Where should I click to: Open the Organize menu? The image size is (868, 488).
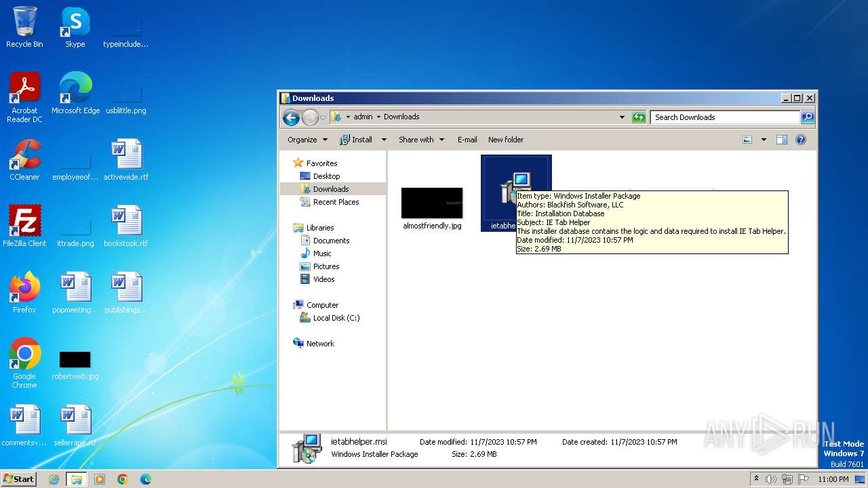[x=307, y=140]
